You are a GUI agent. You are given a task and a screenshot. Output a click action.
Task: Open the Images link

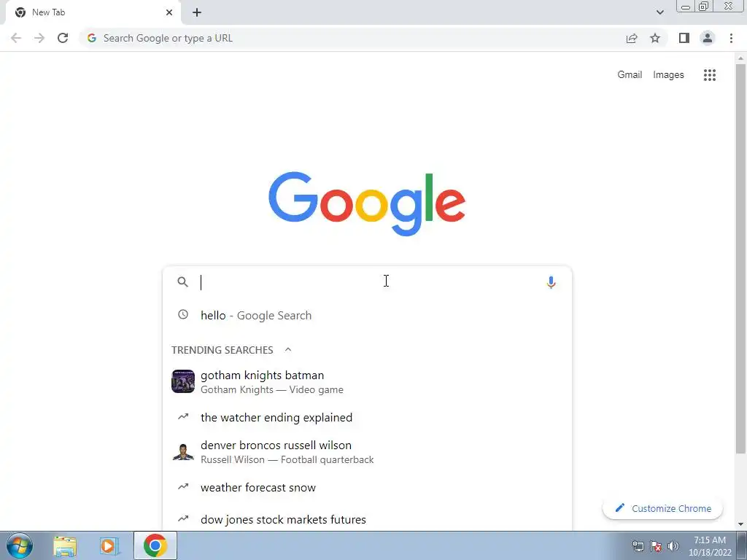point(668,75)
